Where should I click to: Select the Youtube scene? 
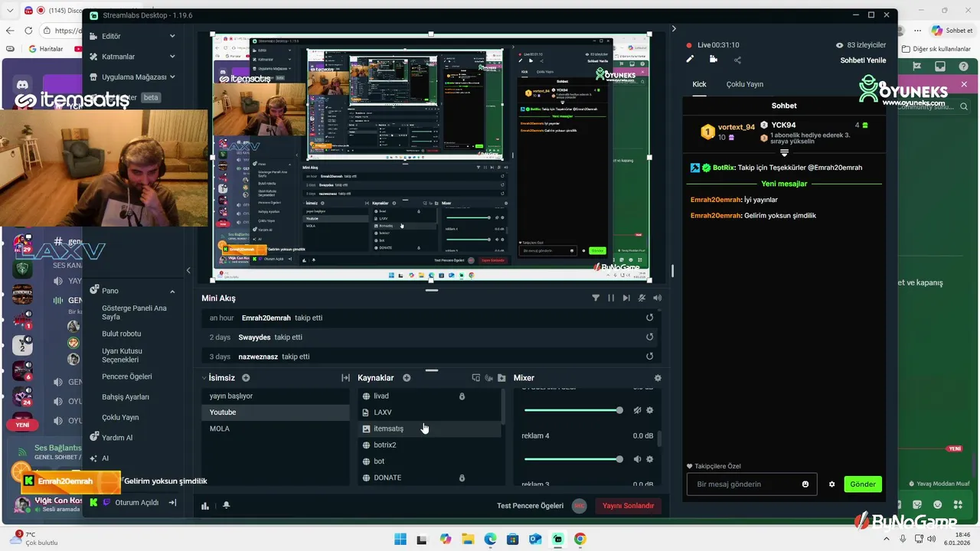point(276,412)
